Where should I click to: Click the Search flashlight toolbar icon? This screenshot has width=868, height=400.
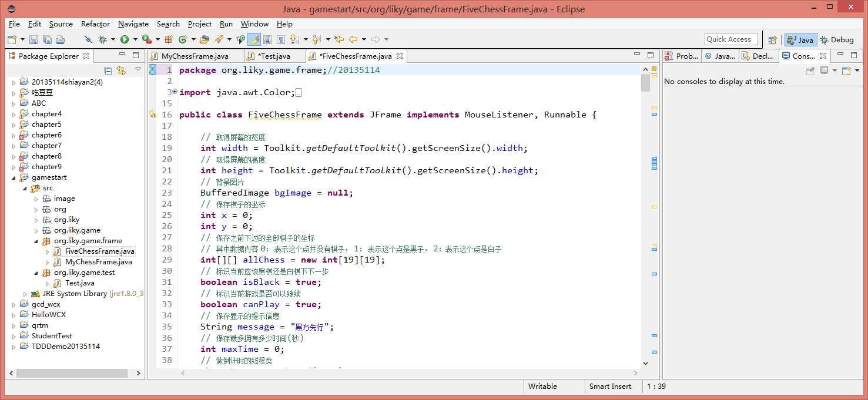(219, 39)
